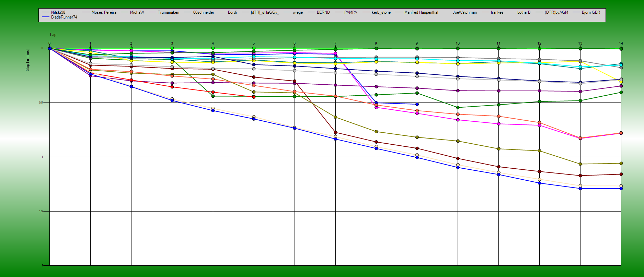Click the yellow line swatch beside Bordi
644x277 pixels.
[222, 12]
